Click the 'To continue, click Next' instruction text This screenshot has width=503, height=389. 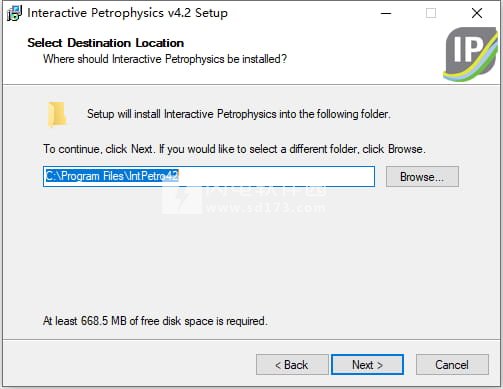pos(234,149)
